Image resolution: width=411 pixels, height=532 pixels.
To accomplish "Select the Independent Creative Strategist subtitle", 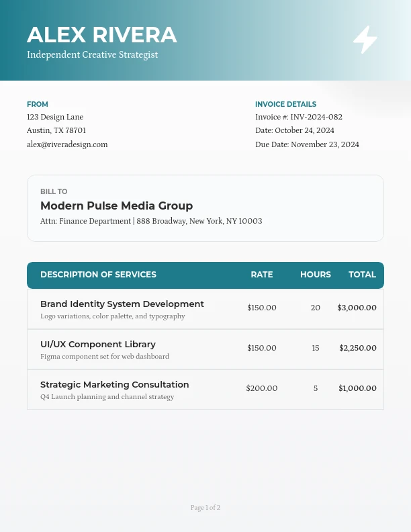I will coord(93,55).
